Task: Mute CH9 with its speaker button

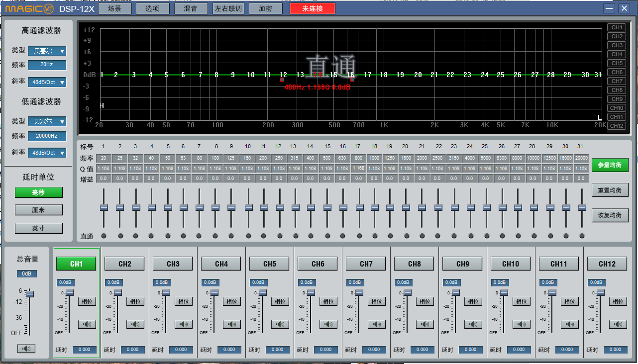Action: pos(473,324)
